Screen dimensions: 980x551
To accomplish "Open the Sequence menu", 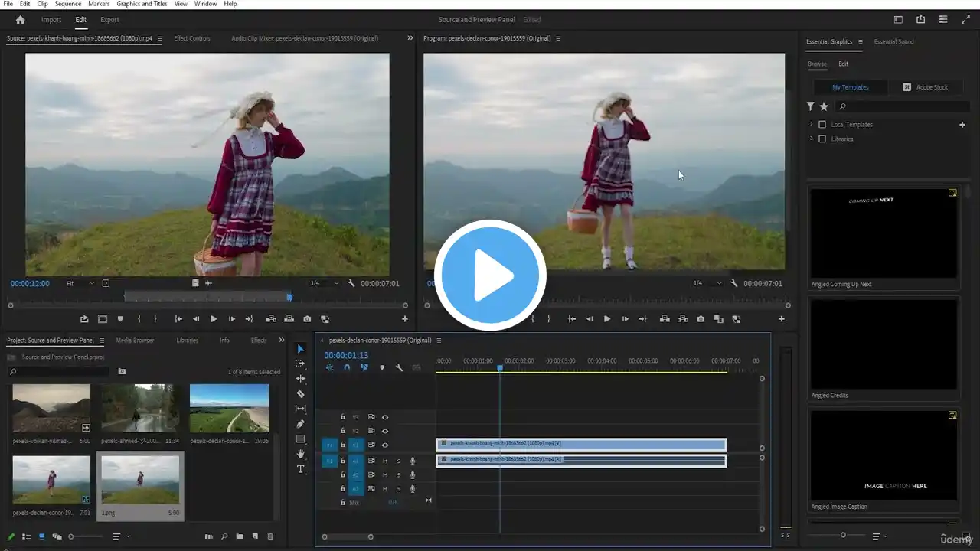I will click(68, 4).
